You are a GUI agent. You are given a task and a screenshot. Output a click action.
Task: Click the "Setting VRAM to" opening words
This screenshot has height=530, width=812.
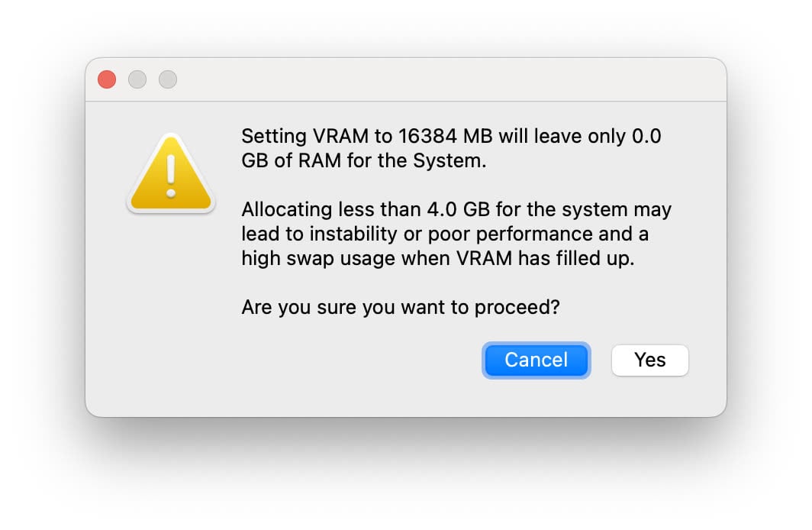317,136
